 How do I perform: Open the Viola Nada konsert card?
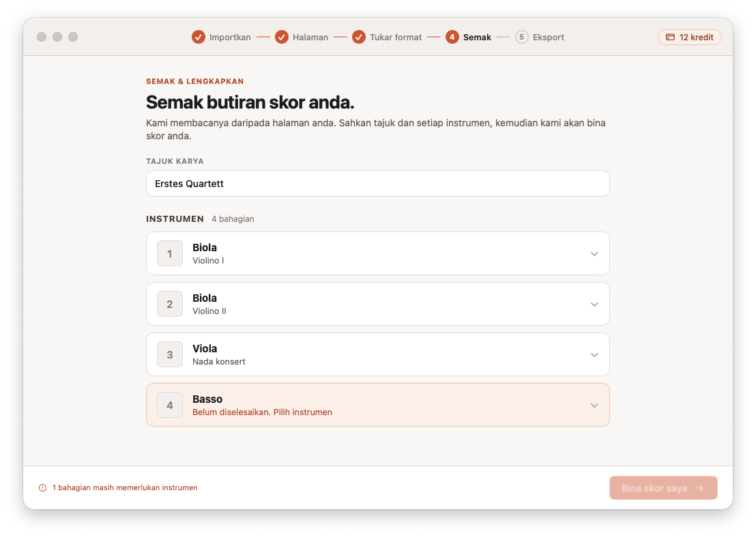(x=378, y=354)
